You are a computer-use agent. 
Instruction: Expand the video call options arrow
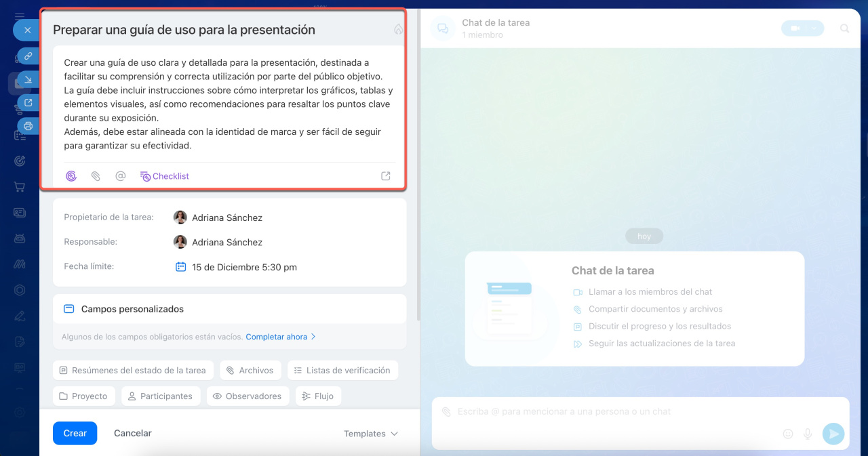tap(813, 28)
